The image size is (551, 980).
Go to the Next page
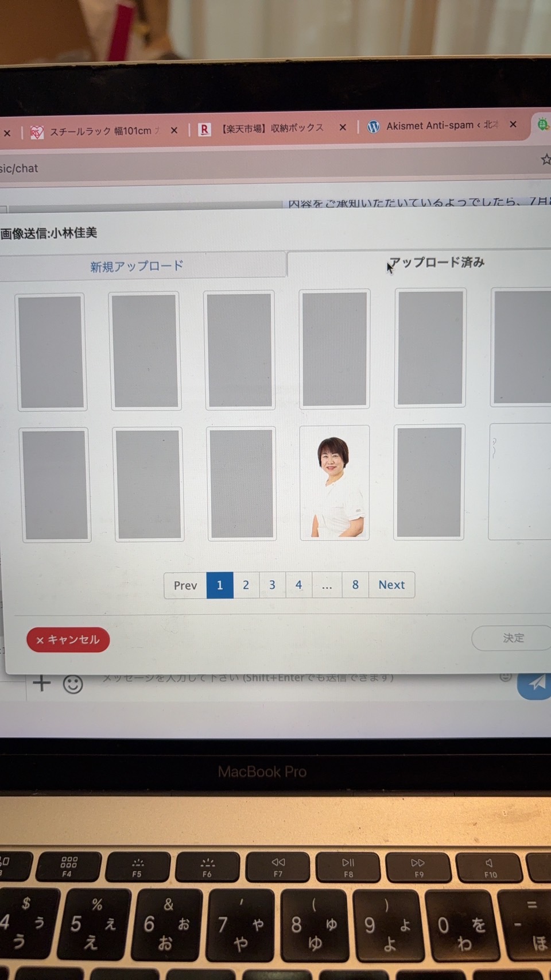click(x=391, y=585)
